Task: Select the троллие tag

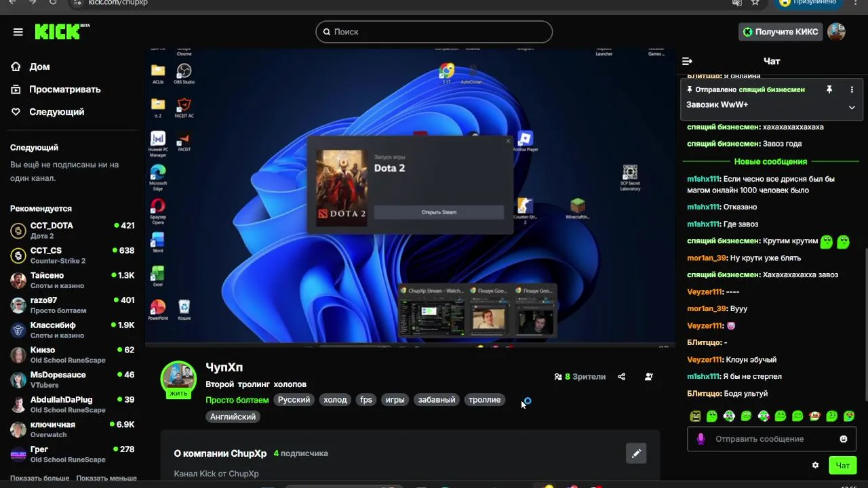Action: [x=484, y=400]
